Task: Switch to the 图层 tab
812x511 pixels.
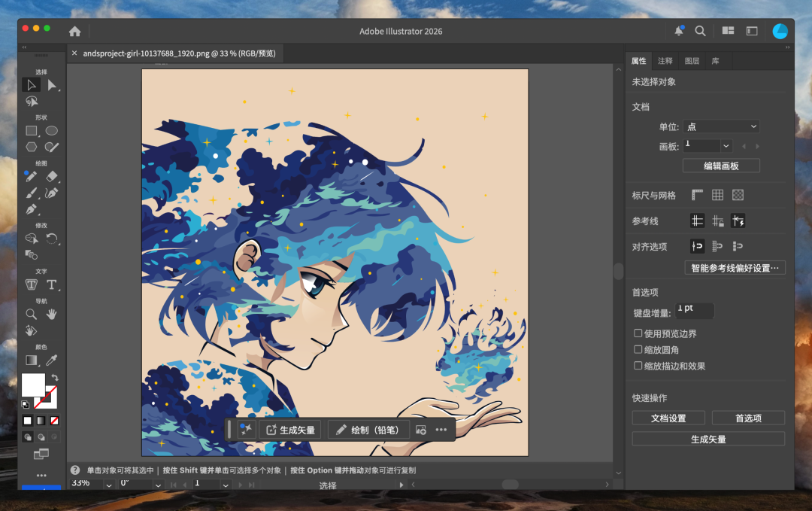Action: (x=692, y=61)
